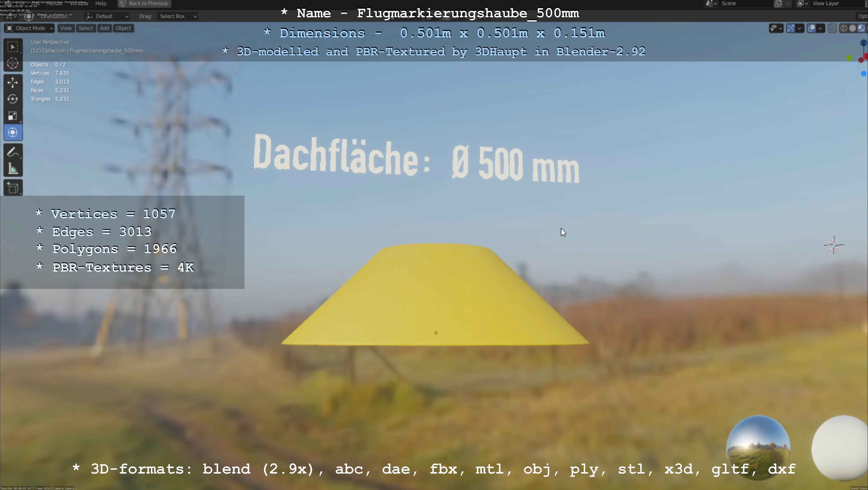The height and width of the screenshot is (490, 868).
Task: Click the Scene browse icon
Action: click(x=709, y=3)
